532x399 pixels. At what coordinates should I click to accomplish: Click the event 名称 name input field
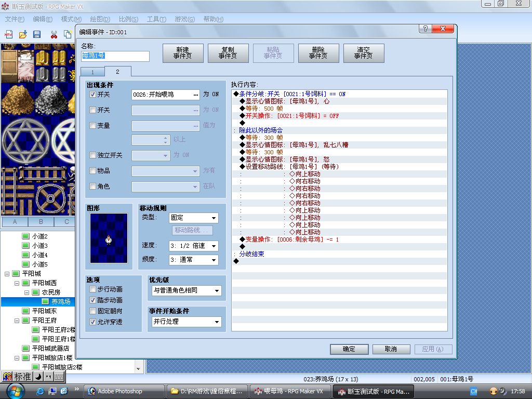click(115, 56)
